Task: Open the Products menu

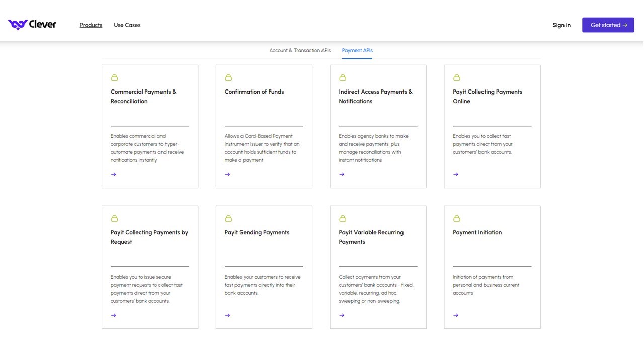Action: click(x=91, y=25)
